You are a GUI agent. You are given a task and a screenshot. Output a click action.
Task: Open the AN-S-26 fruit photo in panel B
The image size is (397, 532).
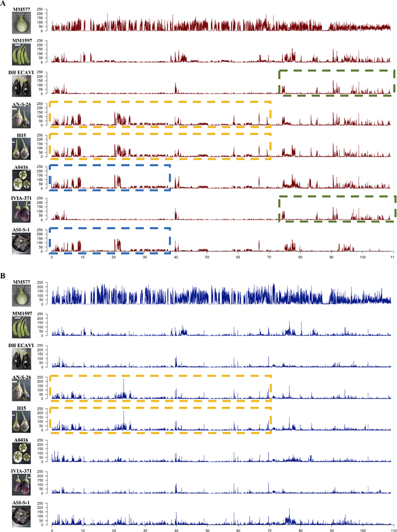(21, 390)
